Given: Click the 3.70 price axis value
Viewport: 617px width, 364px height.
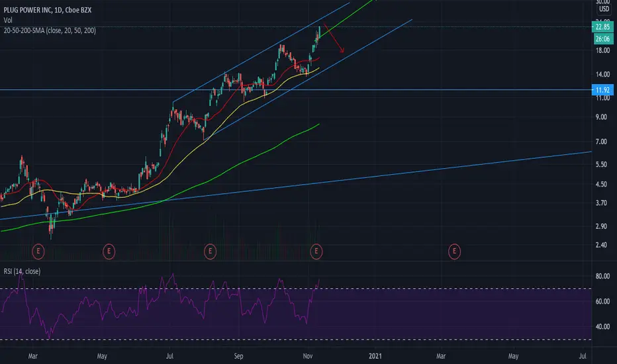Looking at the screenshot, I should [601, 203].
